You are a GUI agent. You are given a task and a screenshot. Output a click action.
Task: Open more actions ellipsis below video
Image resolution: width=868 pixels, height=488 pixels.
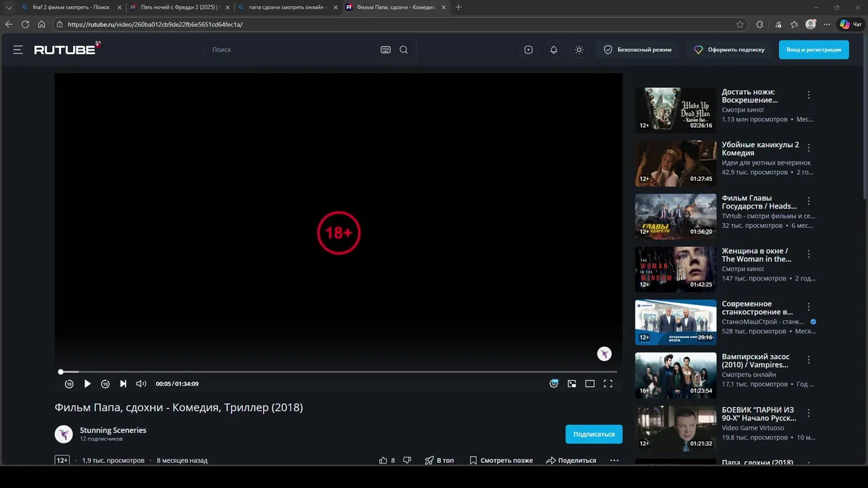pos(614,460)
